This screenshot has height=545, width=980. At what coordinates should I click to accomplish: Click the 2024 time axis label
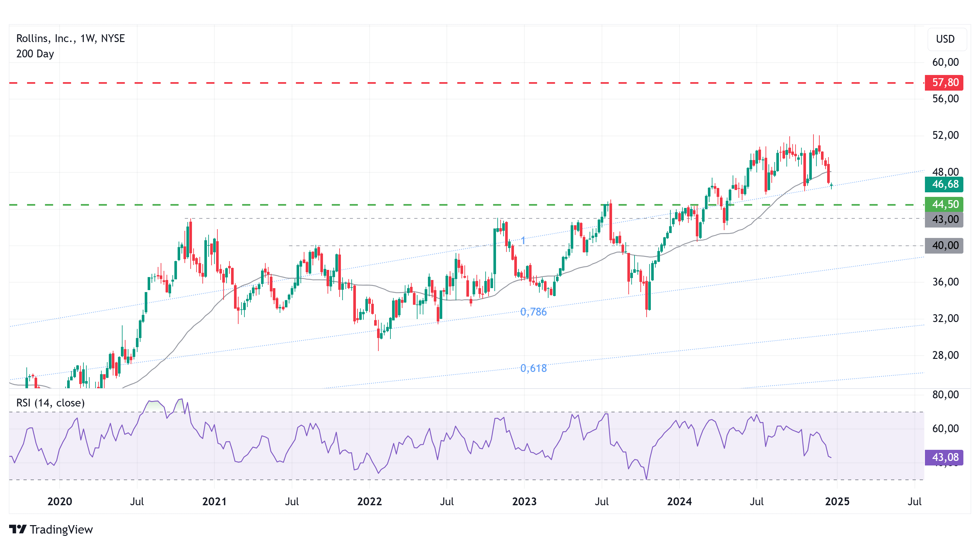coord(680,502)
